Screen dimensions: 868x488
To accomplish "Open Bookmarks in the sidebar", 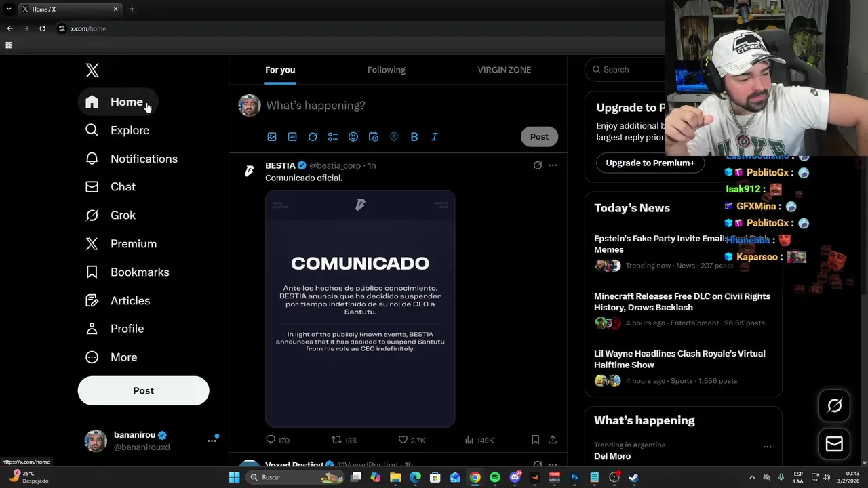I will pyautogui.click(x=127, y=272).
